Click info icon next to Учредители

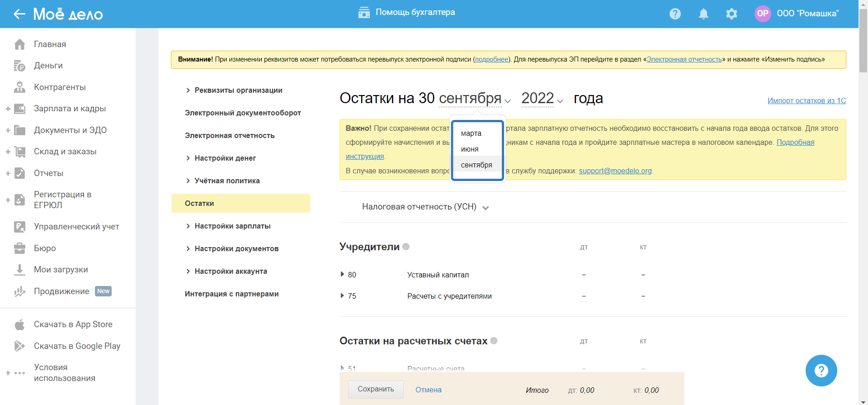coord(406,247)
